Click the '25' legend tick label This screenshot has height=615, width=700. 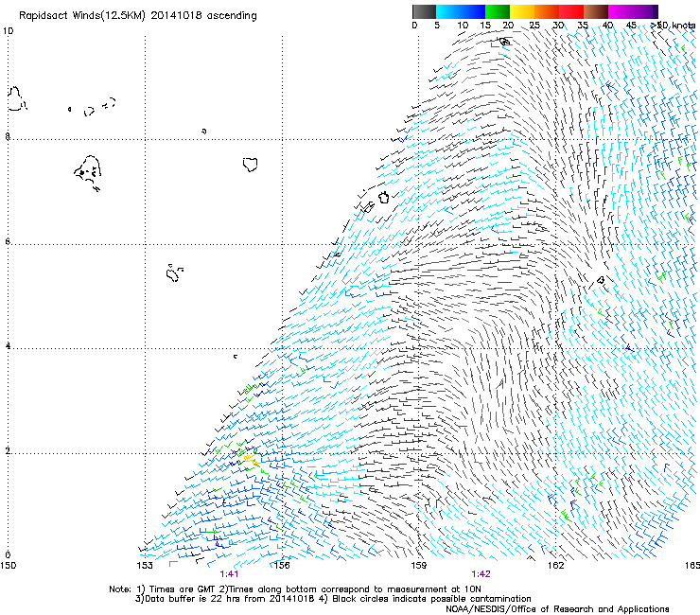[534, 26]
